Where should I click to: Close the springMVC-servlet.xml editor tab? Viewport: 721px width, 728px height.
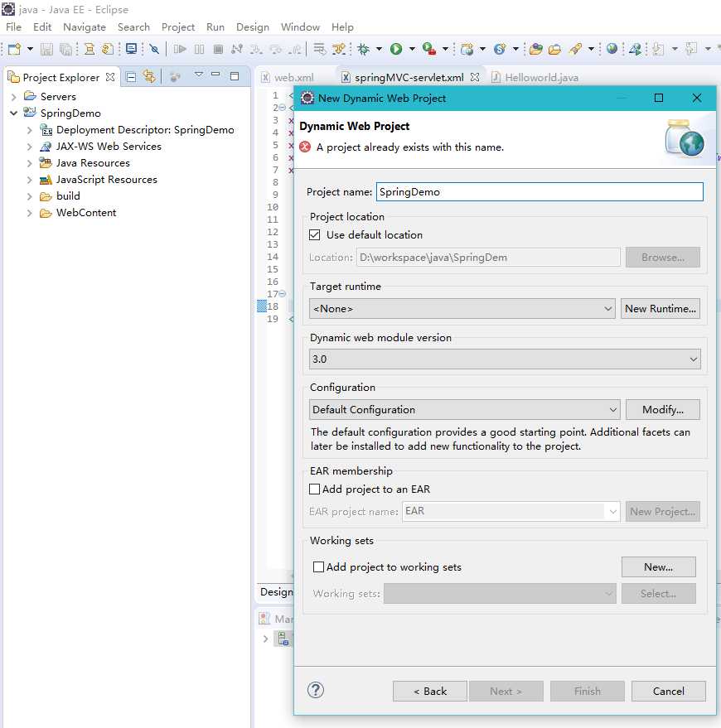pyautogui.click(x=474, y=77)
